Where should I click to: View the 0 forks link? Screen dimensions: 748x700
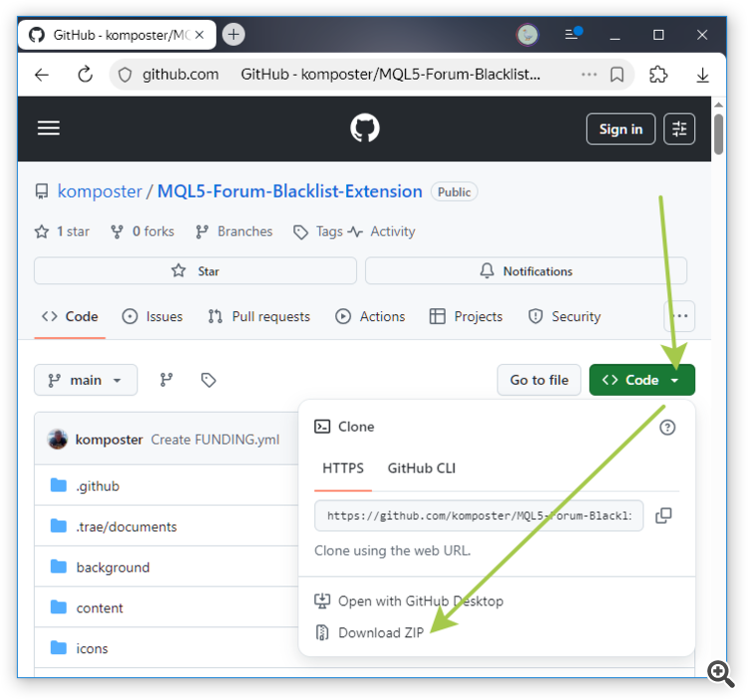[143, 231]
